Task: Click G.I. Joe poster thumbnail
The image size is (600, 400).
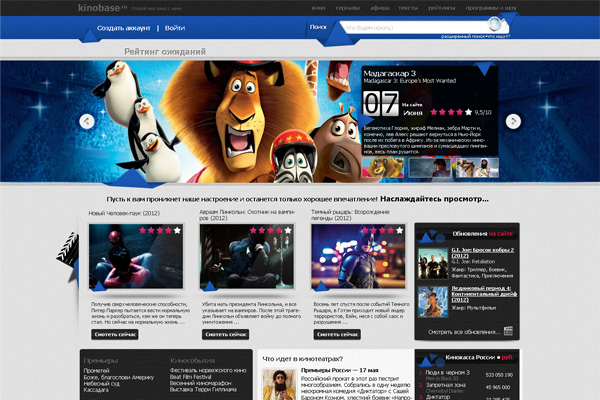Action: tap(433, 263)
